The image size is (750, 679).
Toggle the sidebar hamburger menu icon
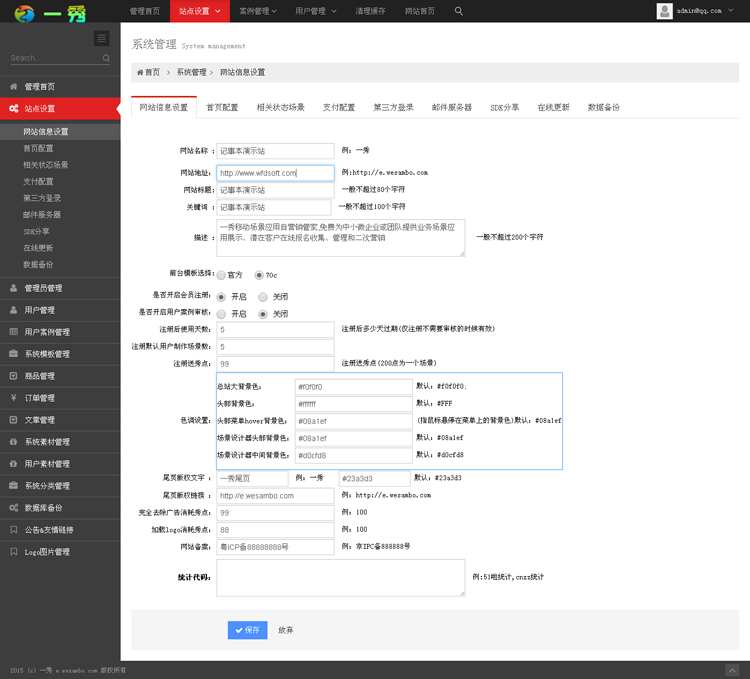101,38
